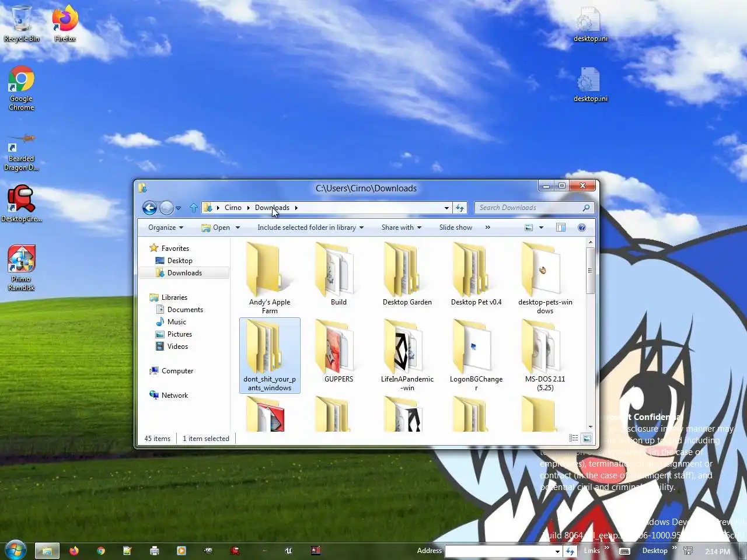Viewport: 747px width, 560px height.
Task: Open the Organize menu
Action: point(166,228)
